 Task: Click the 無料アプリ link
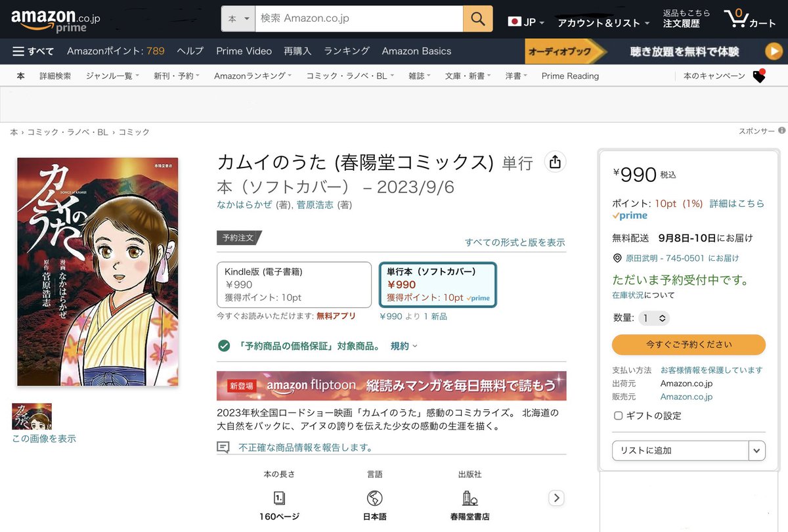coord(336,316)
